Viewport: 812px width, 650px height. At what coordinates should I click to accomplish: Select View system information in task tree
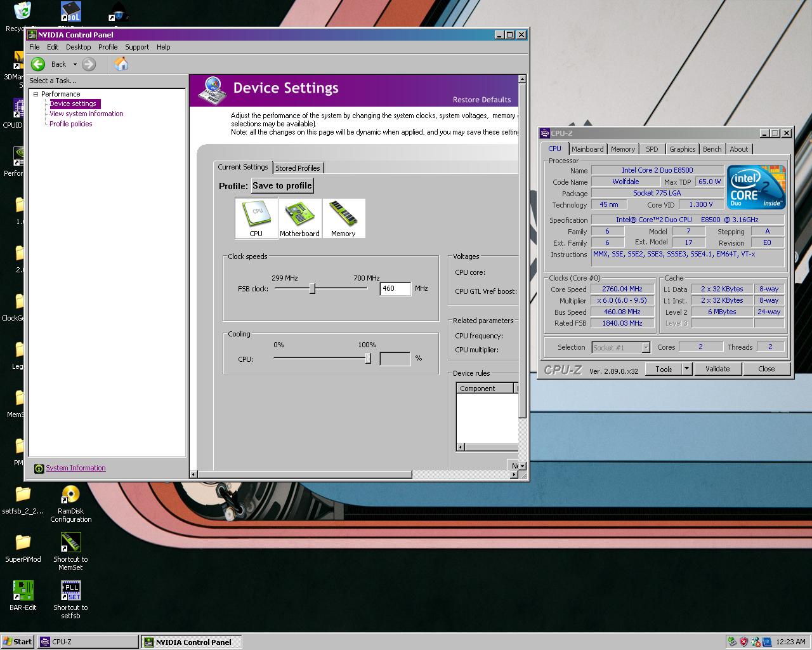click(x=86, y=114)
